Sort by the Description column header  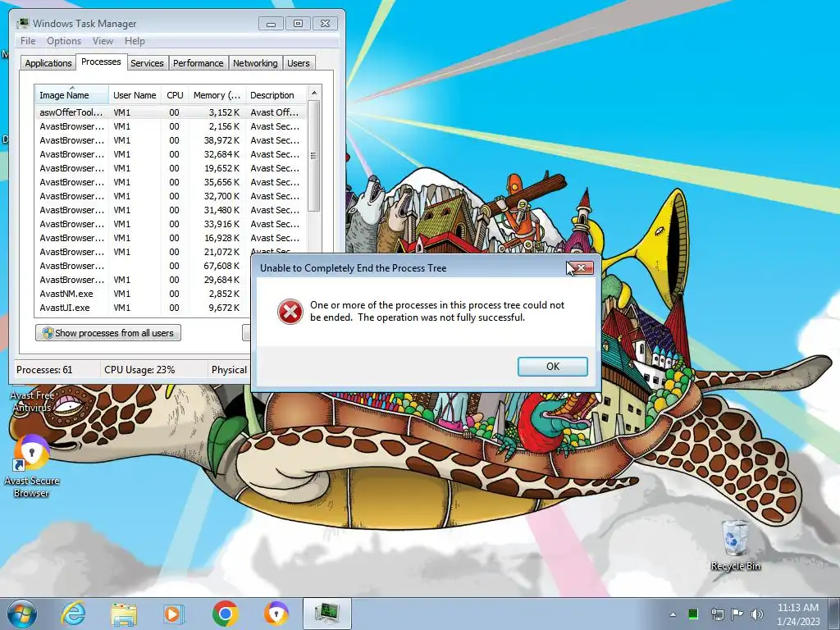pos(276,95)
